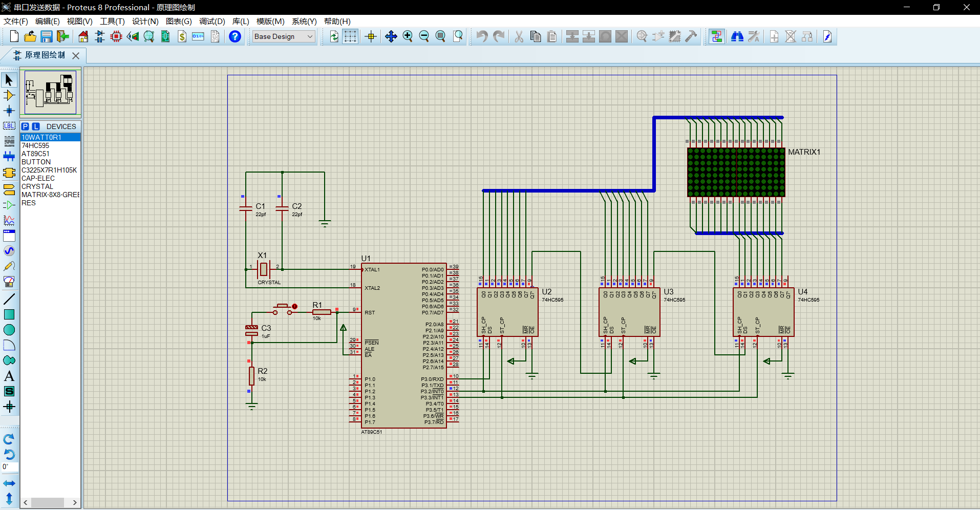Select AT89C51 in the devices list
The image size is (980, 510).
click(50, 154)
